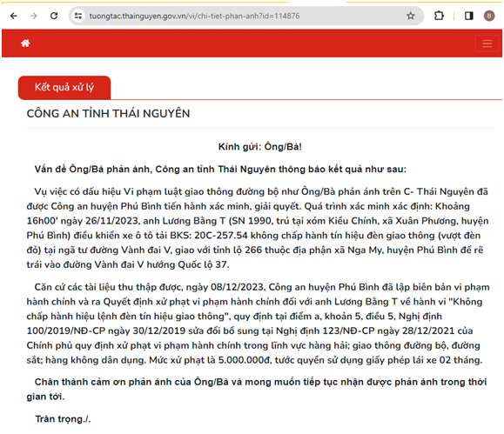
Task: Go back to the previous page
Action: [14, 16]
